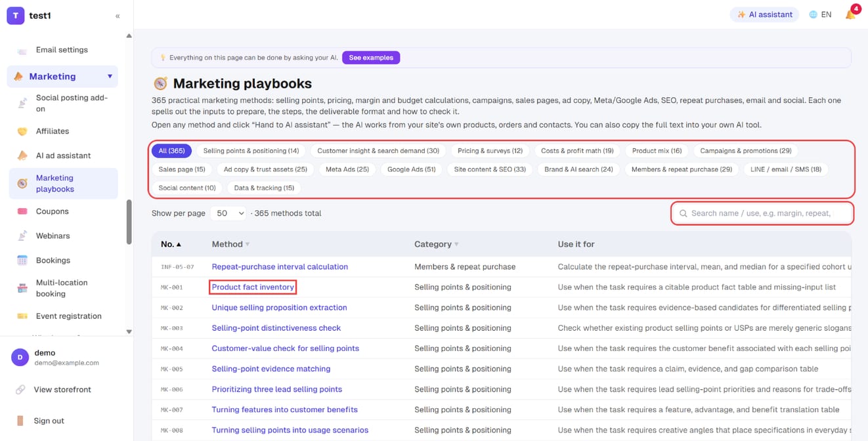Click the search magnifier icon
The image size is (868, 441).
[684, 213]
